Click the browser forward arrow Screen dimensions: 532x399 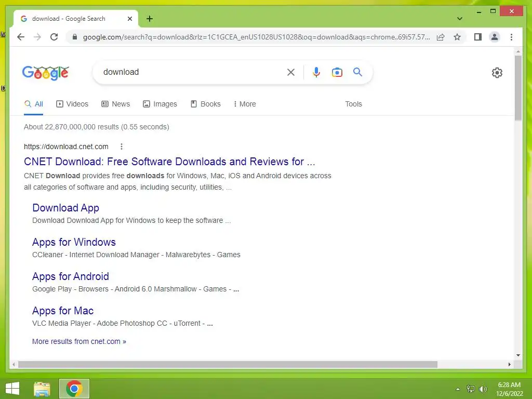point(37,37)
